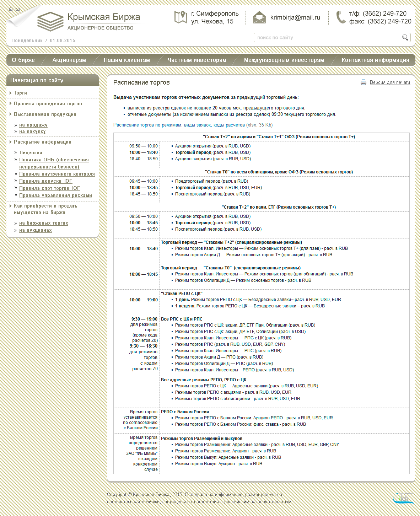Click the Крымская Биржа stacked-layers logo
Image resolution: width=420 pixels, height=516 pixels.
[50, 21]
